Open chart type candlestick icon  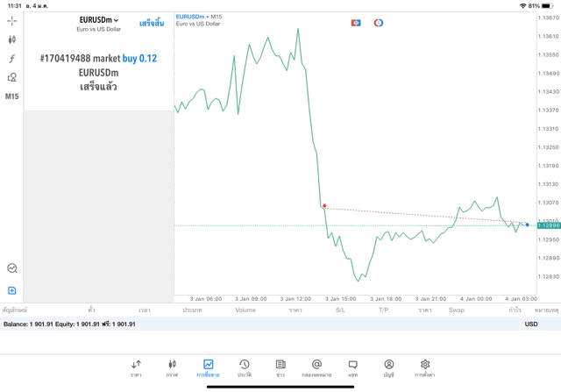tap(12, 39)
